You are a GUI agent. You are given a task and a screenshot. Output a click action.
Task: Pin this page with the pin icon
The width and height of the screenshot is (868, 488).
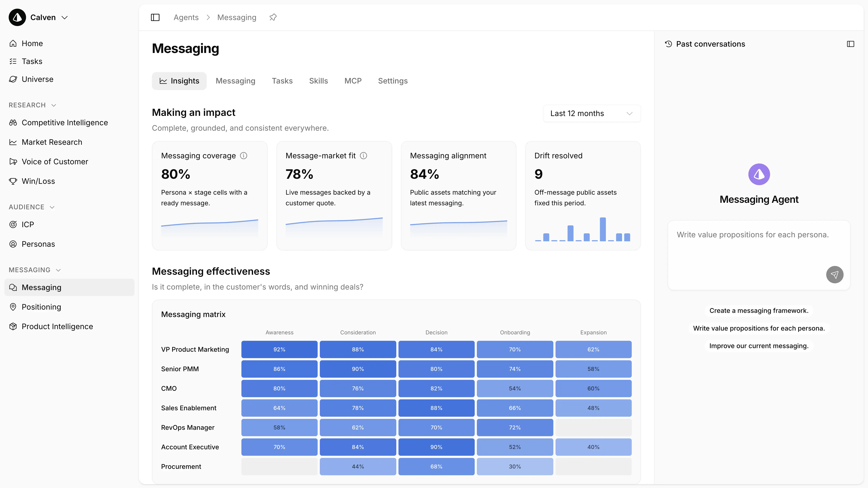point(273,17)
